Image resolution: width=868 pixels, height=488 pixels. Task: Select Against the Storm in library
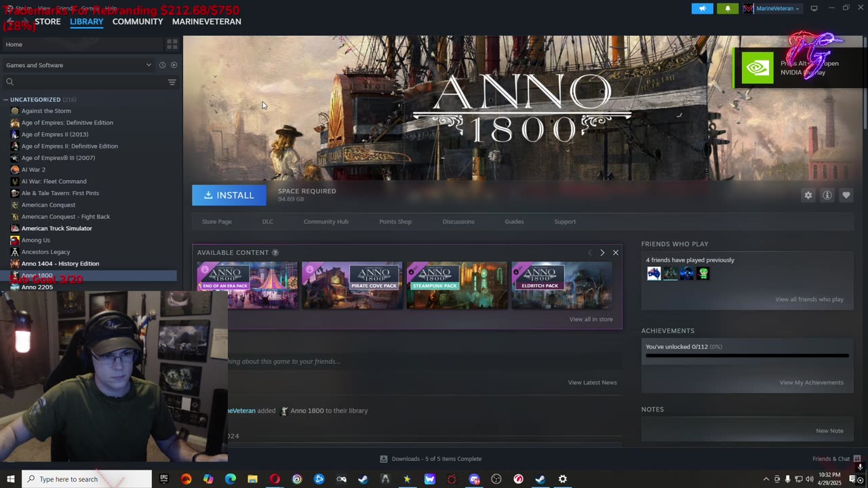(x=46, y=111)
